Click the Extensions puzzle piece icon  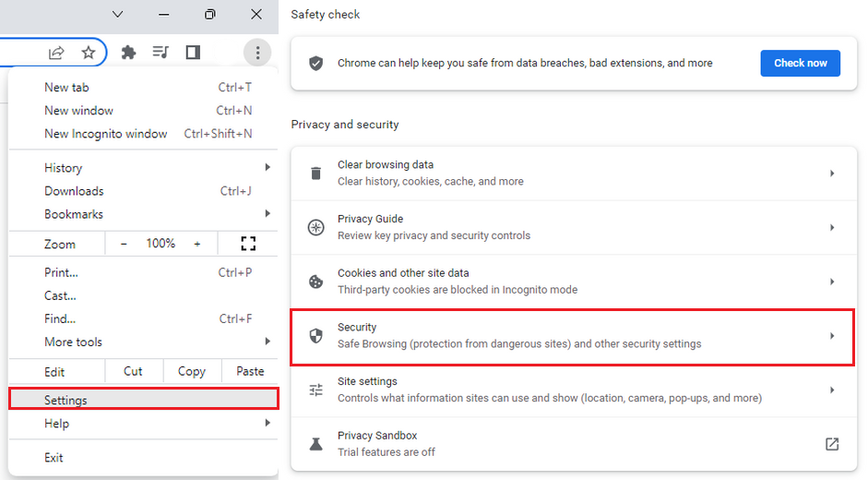pos(129,53)
